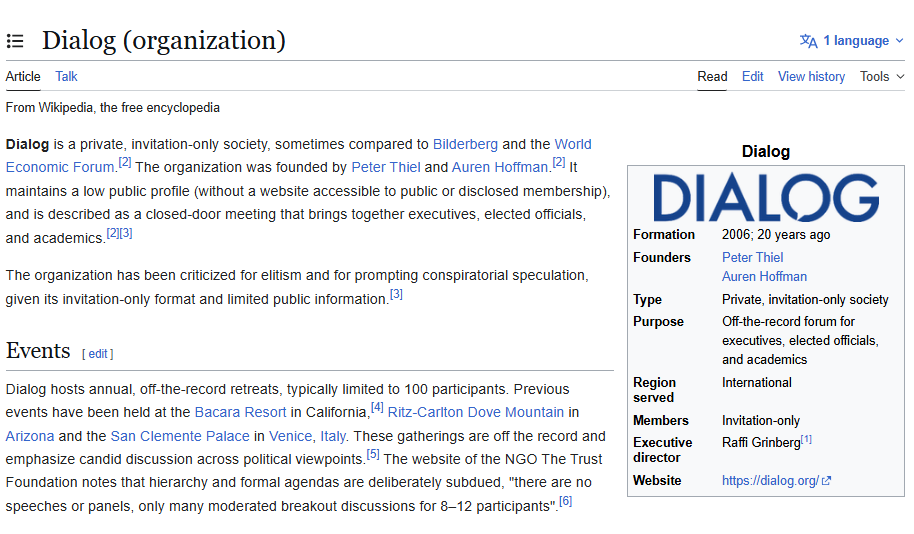Open the View history tab
The image size is (914, 534).
tap(811, 76)
